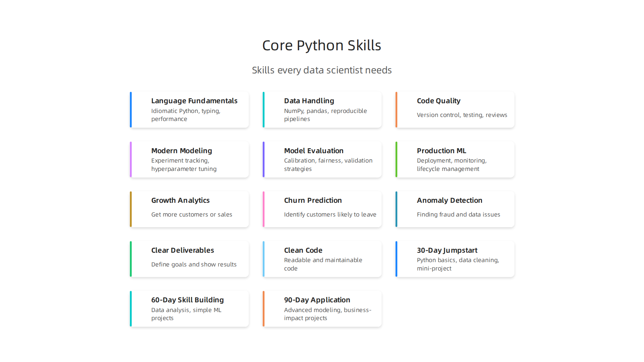Screen dimensions: 644x362
Task: Click the Code Quality card heading
Action: (x=438, y=101)
